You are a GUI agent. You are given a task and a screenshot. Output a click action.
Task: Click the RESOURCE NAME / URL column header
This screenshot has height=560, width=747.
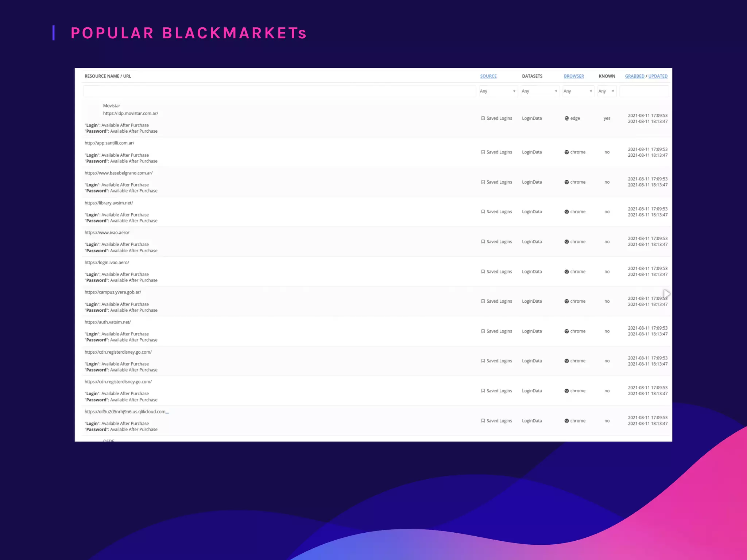pyautogui.click(x=108, y=76)
